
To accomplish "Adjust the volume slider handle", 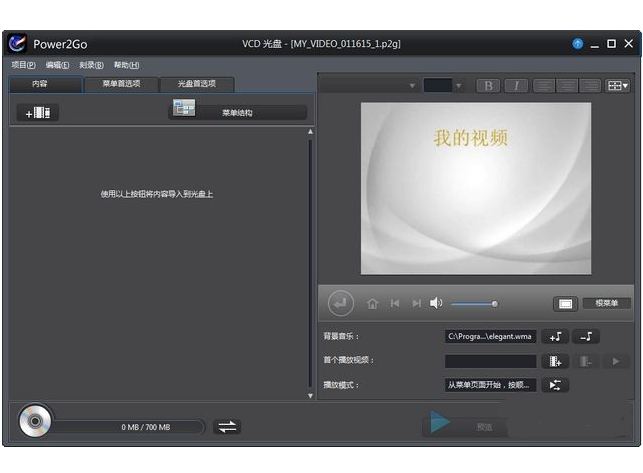I will [495, 304].
